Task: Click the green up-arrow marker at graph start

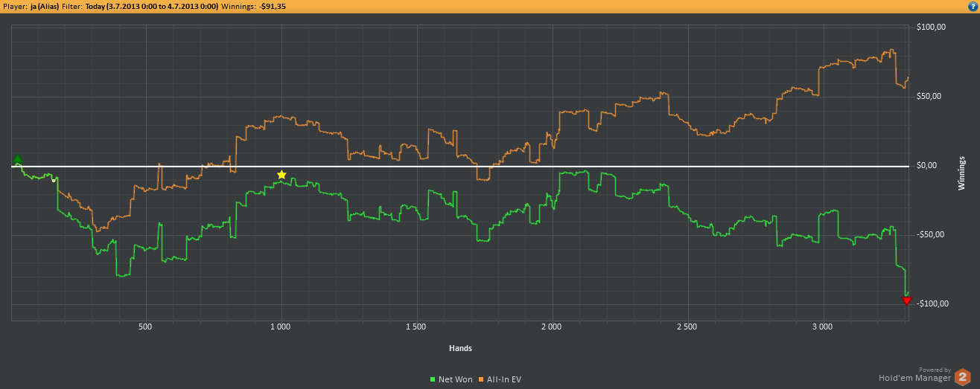Action: point(18,160)
